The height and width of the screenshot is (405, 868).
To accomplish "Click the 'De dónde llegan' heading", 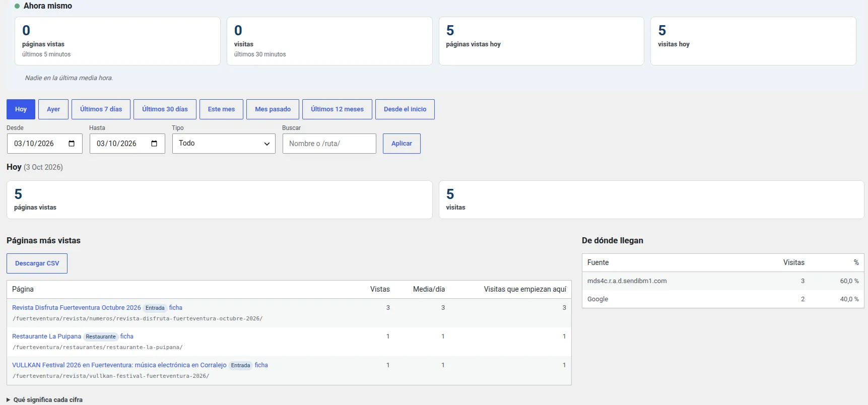I will 613,241.
